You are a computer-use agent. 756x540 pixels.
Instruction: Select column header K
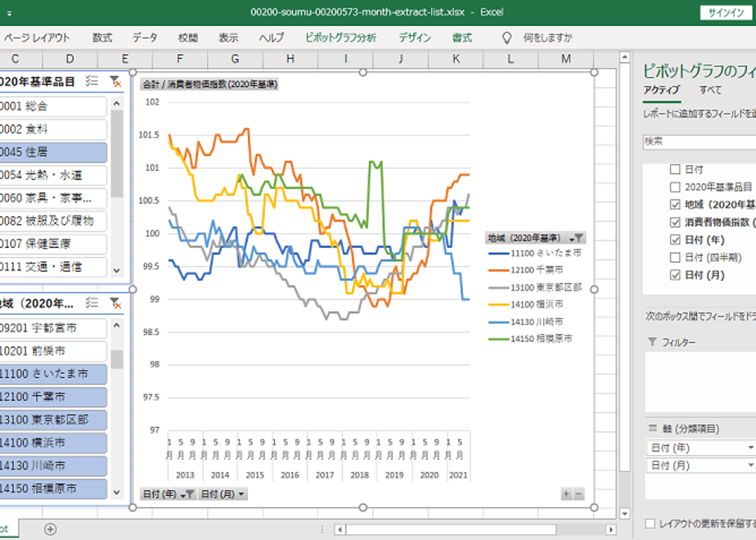coord(456,59)
